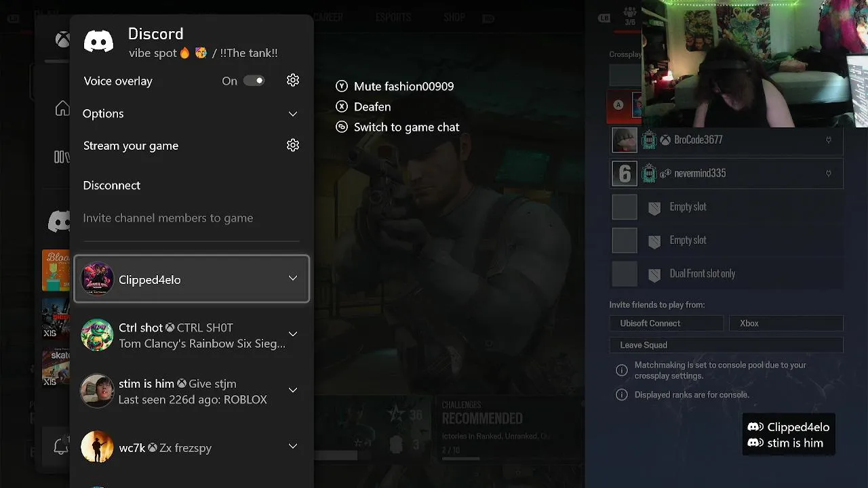Click Invite channel members to game
The image size is (868, 488).
[168, 218]
